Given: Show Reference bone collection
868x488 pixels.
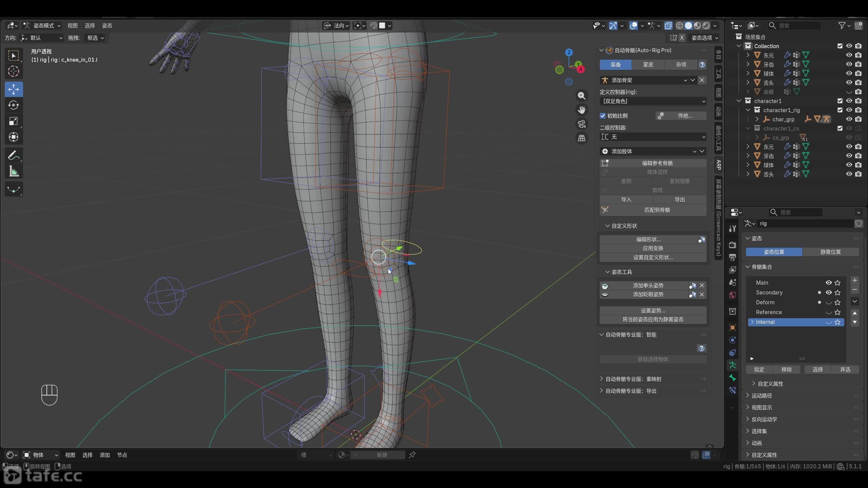Looking at the screenshot, I should [x=829, y=312].
